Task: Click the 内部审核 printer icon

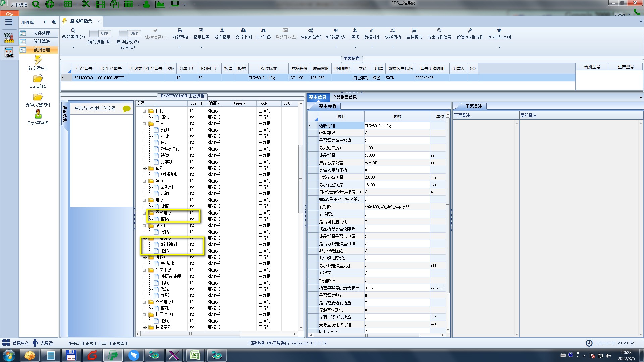Action: (180, 31)
